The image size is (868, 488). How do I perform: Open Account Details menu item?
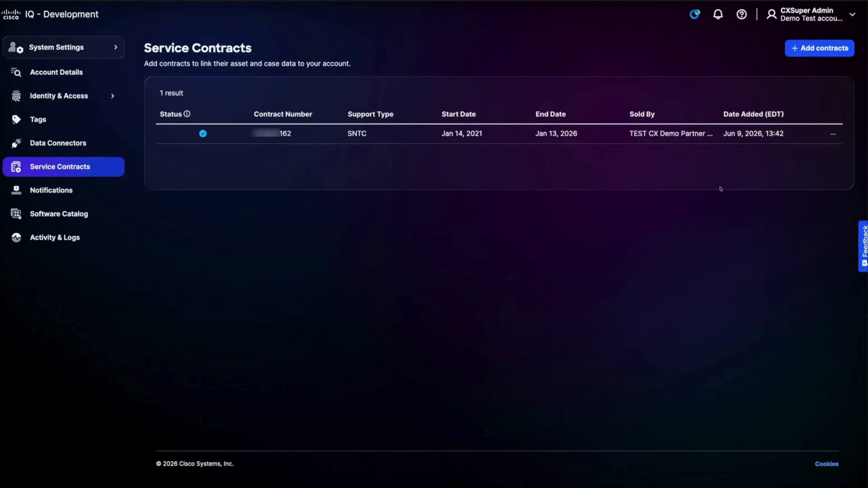click(63, 72)
